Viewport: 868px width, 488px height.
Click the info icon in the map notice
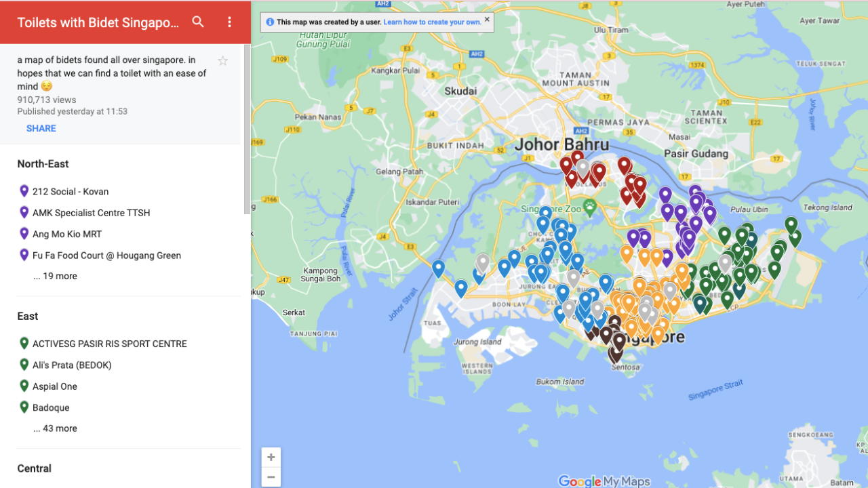[x=270, y=22]
